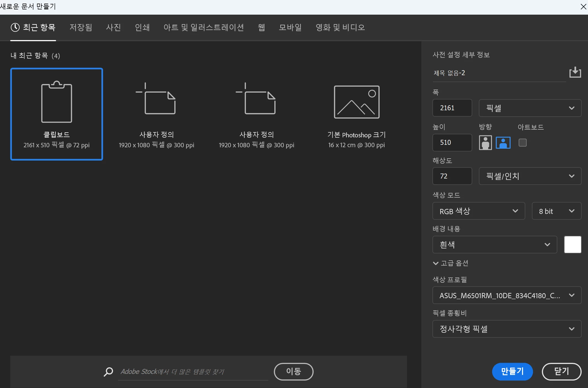Open the Film & Video tab
588x388 pixels.
tap(340, 27)
